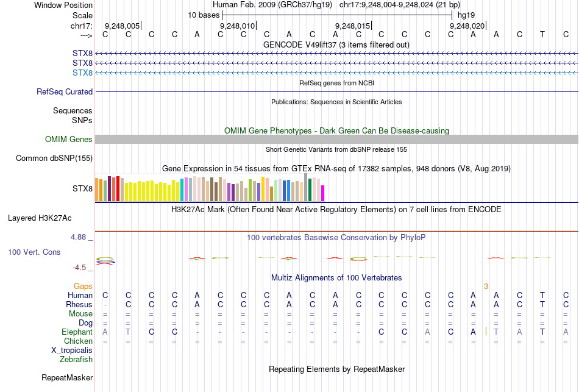Viewport: 579px width, 392px height.
Task: Click the Zebrafish species row label
Action: click(76, 359)
